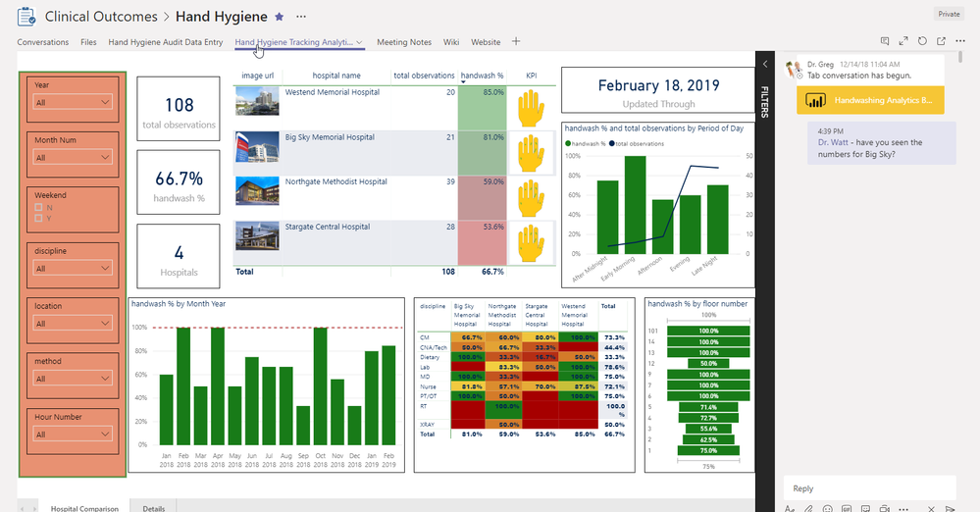This screenshot has width=980, height=512.
Task: Switch to the Conversations tab
Action: (42, 42)
